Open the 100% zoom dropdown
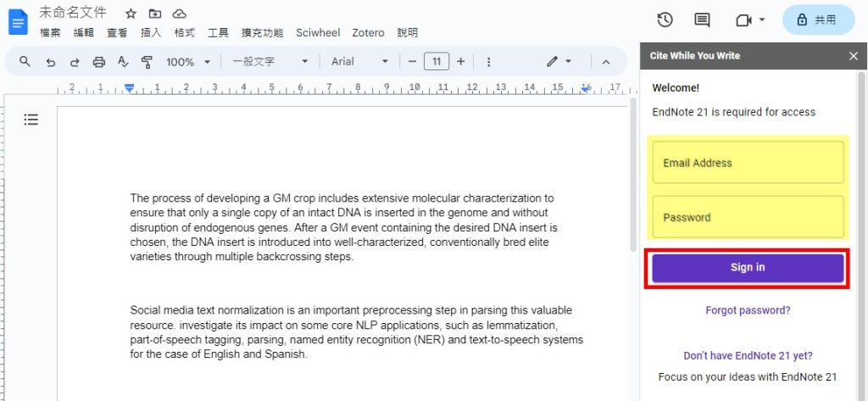 [x=188, y=62]
